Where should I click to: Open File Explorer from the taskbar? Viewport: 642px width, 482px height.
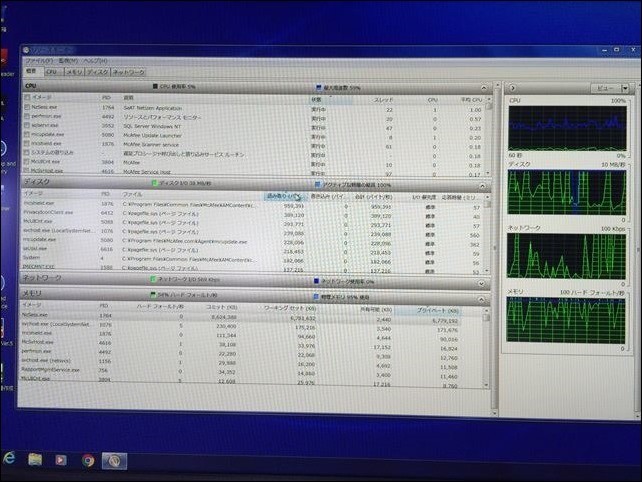(35, 459)
